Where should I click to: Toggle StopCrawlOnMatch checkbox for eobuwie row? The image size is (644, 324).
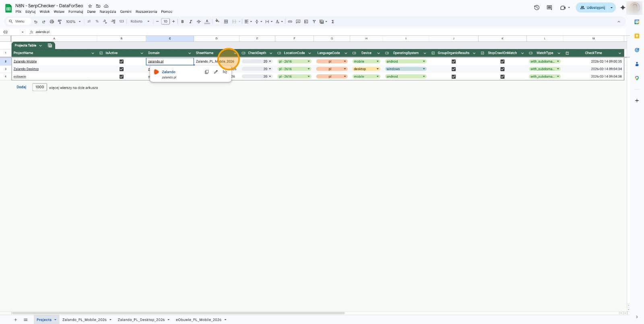pyautogui.click(x=502, y=76)
